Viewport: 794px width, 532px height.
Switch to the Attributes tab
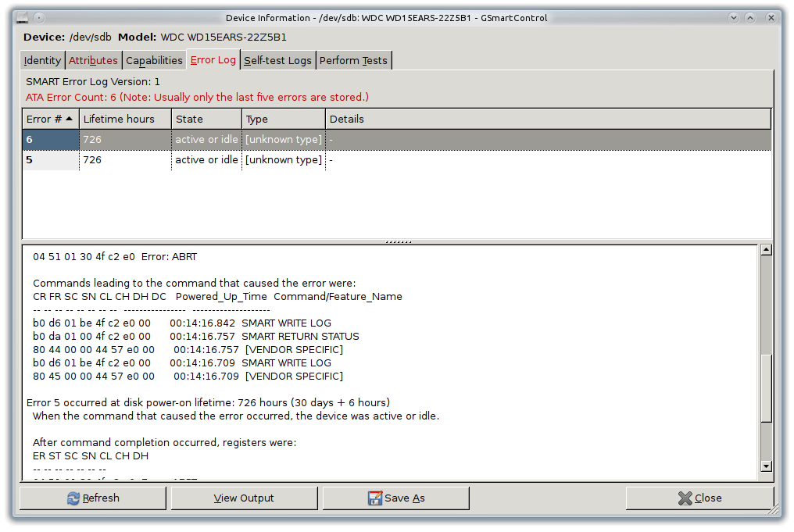tap(93, 60)
